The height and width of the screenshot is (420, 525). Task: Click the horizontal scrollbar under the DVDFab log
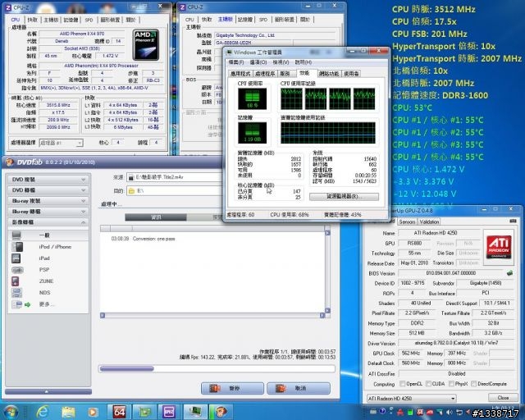(x=212, y=316)
